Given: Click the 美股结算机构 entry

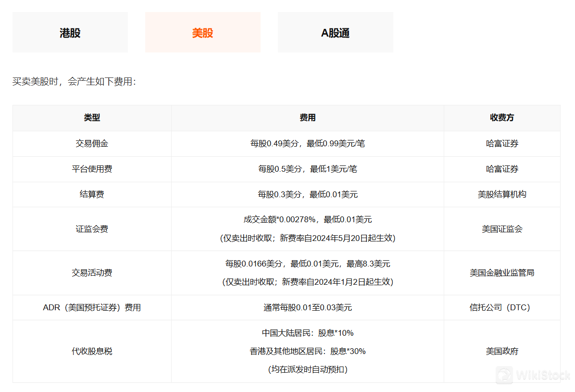Looking at the screenshot, I should (x=502, y=194).
